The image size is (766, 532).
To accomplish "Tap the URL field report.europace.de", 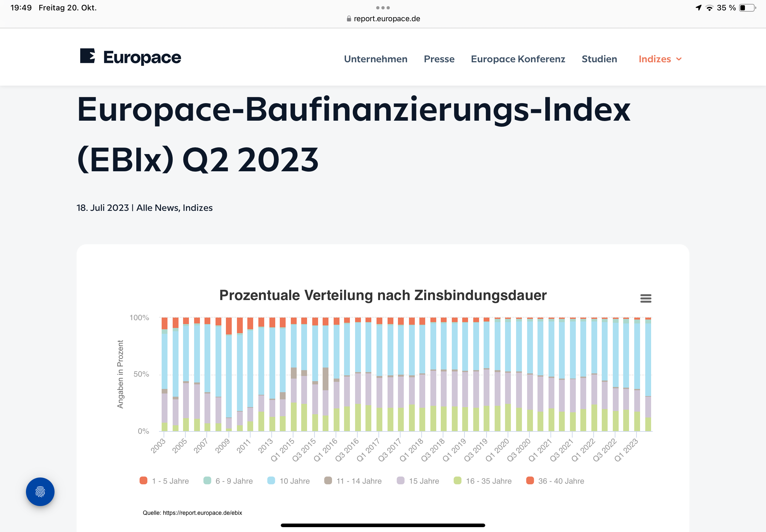I will pyautogui.click(x=387, y=19).
